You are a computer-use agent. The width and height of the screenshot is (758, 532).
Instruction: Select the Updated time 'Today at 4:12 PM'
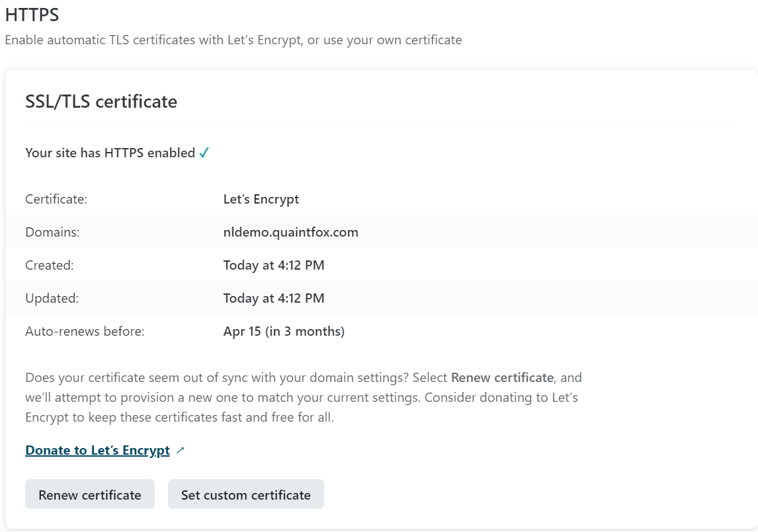(x=274, y=298)
